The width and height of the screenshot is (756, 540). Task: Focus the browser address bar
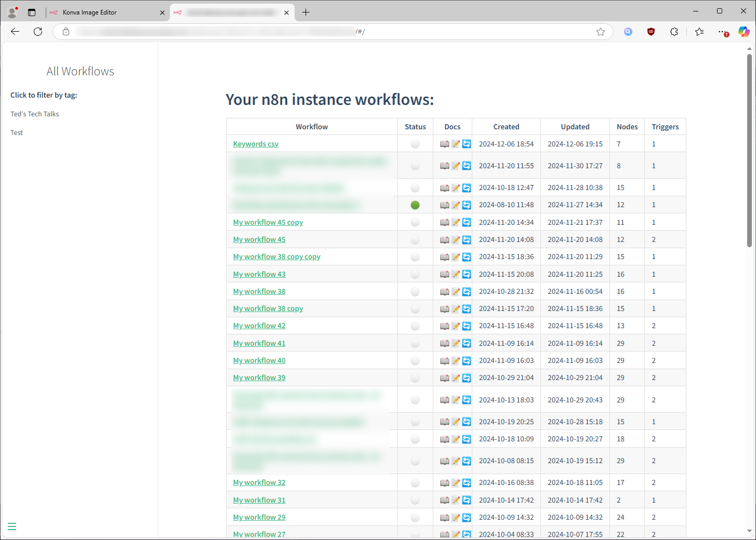(x=333, y=32)
